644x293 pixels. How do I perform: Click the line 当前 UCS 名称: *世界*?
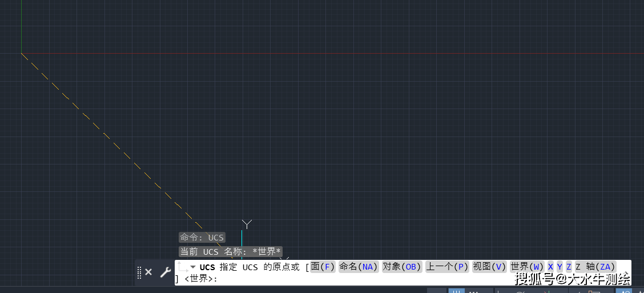pos(231,251)
